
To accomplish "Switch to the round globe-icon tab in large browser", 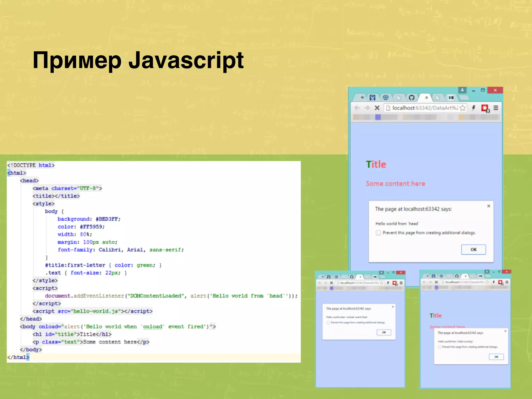I will pos(385,98).
